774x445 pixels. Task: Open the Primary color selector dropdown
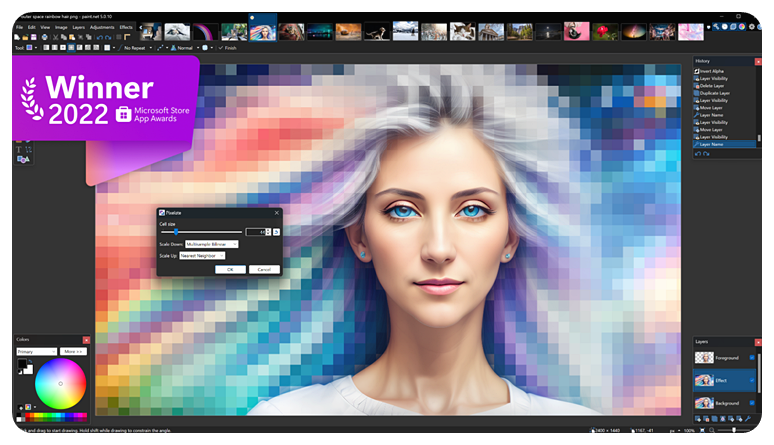37,352
